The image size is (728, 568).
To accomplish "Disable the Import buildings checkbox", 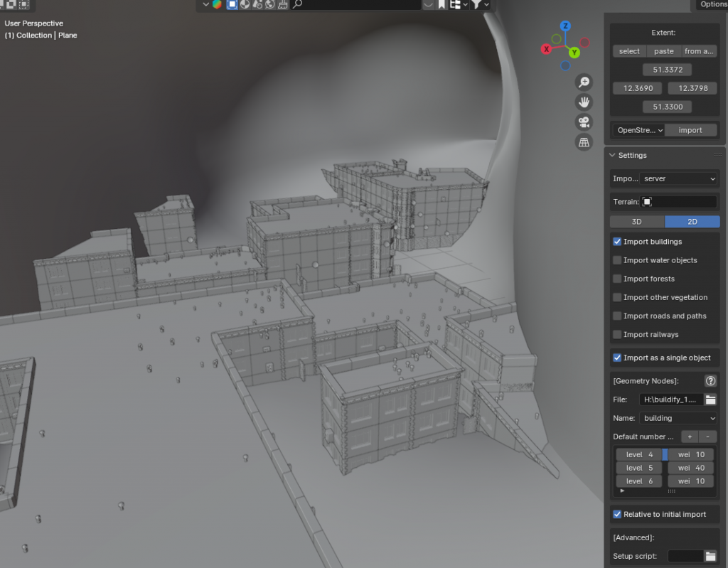I will tap(617, 242).
